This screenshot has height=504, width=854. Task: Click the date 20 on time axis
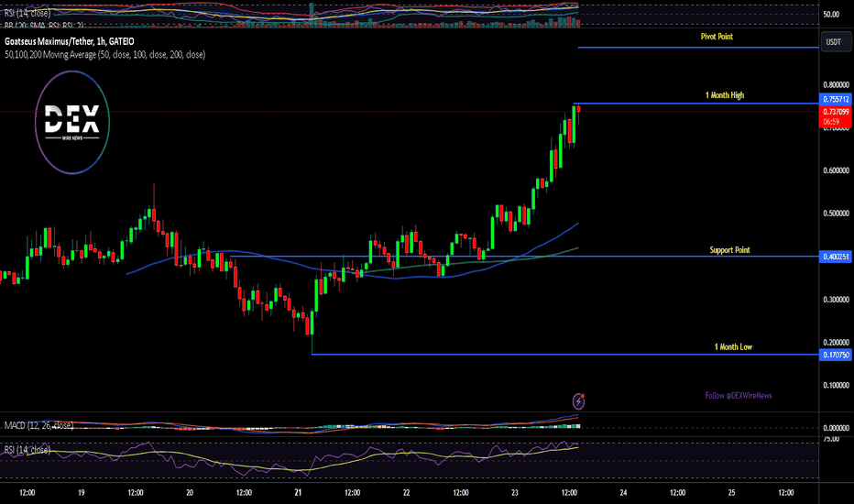pyautogui.click(x=190, y=493)
